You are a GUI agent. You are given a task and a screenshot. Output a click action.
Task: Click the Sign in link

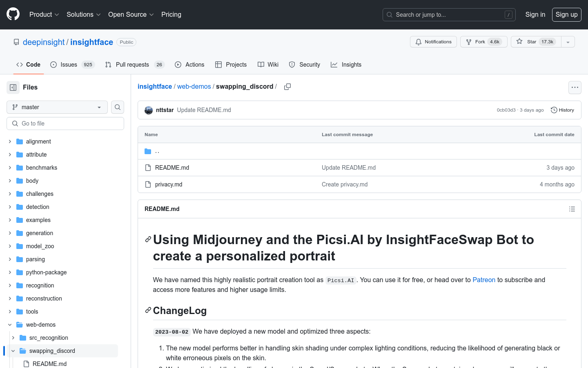(535, 14)
